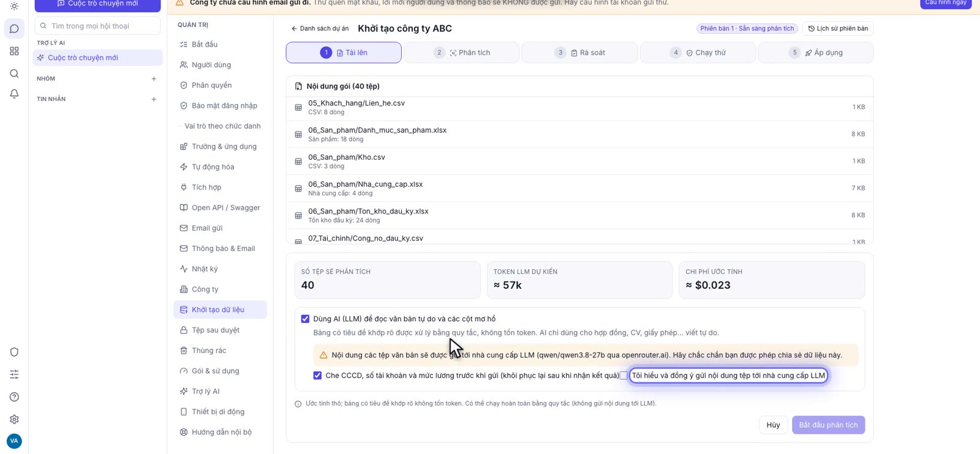
Task: Go to step 3 Rà soát tab
Action: (x=580, y=53)
